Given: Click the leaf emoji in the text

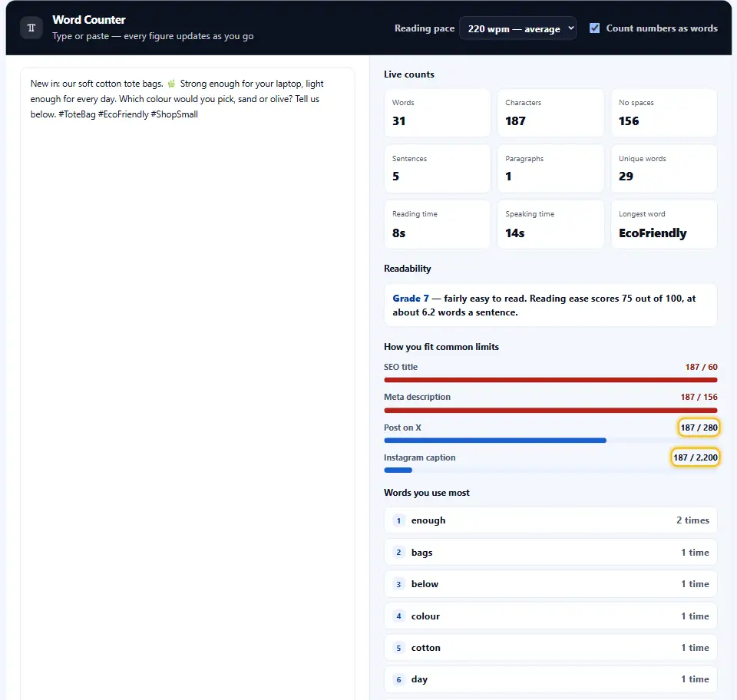Looking at the screenshot, I should pos(171,84).
